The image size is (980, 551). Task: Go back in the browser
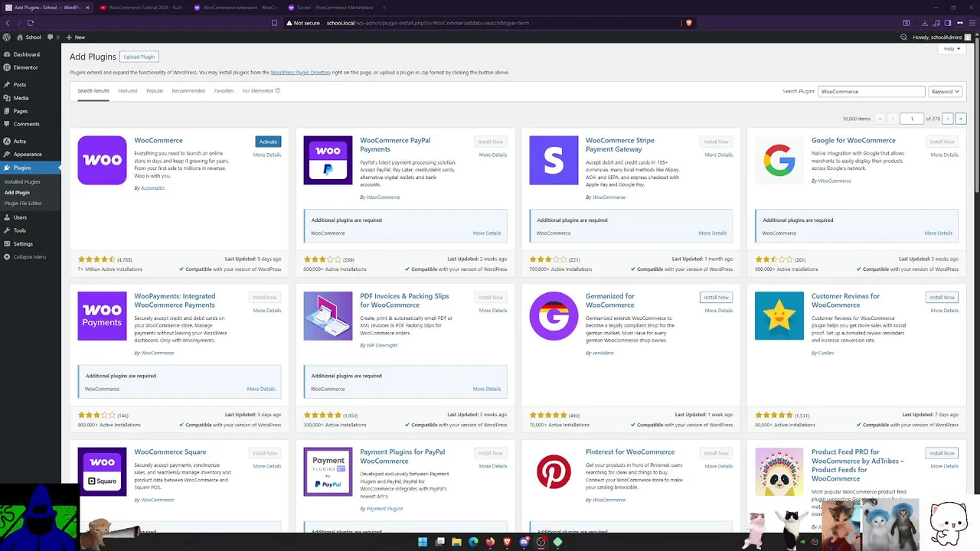[x=8, y=23]
